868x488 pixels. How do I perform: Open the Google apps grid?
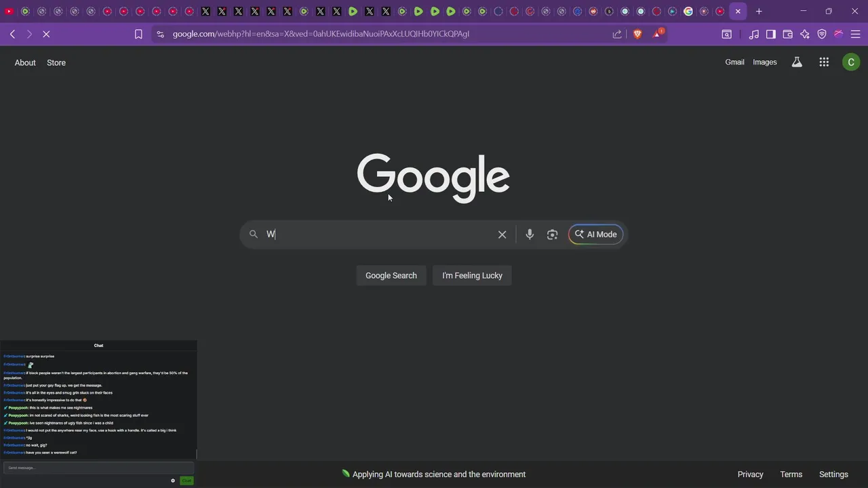[824, 62]
